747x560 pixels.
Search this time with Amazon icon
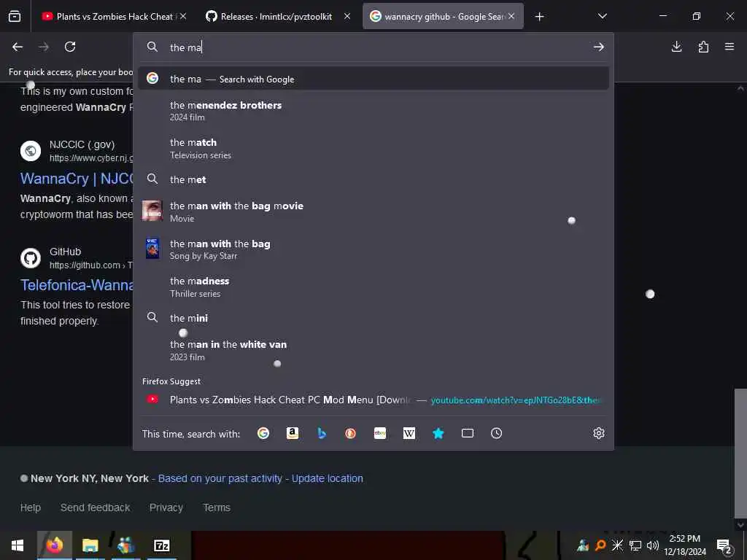click(293, 433)
